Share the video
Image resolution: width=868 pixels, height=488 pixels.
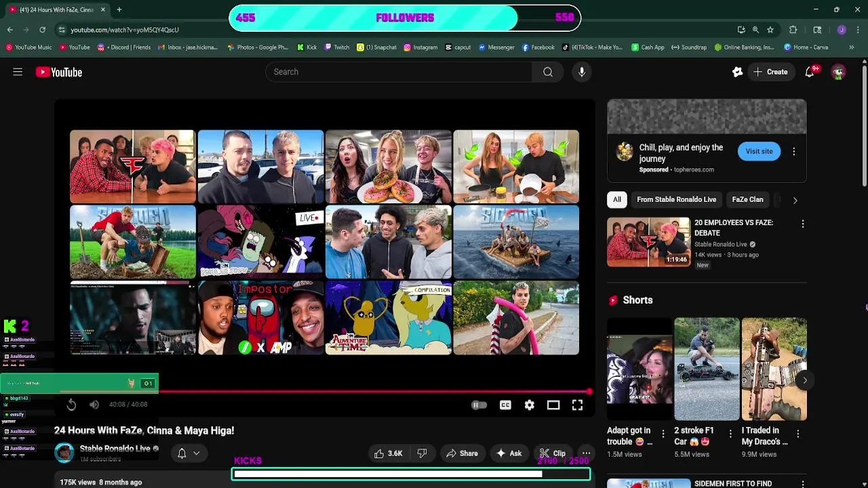[x=462, y=453]
